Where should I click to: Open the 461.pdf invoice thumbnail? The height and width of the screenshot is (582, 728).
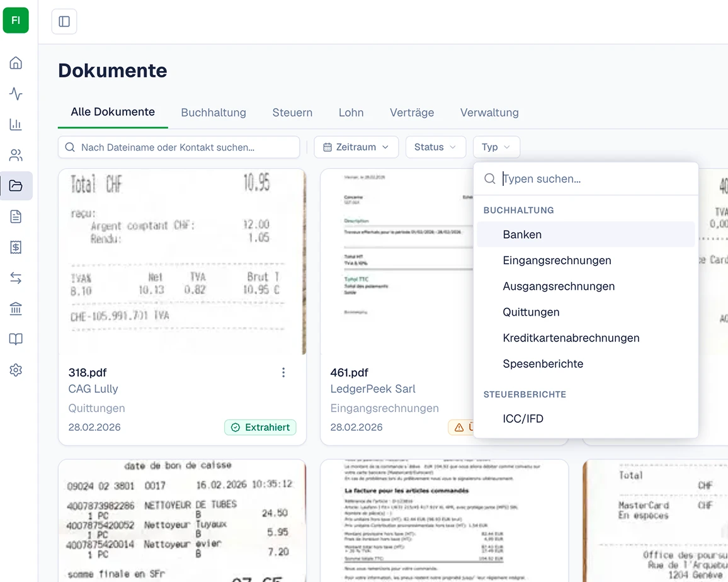click(x=397, y=261)
